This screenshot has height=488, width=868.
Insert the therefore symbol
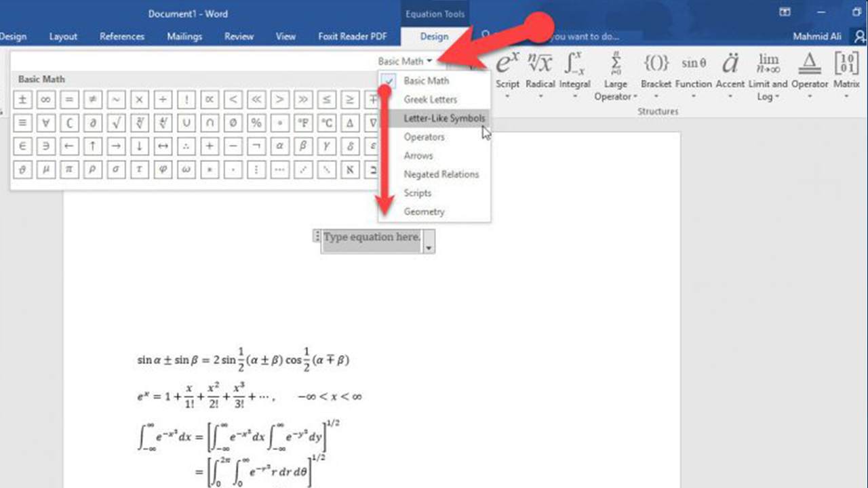[186, 146]
